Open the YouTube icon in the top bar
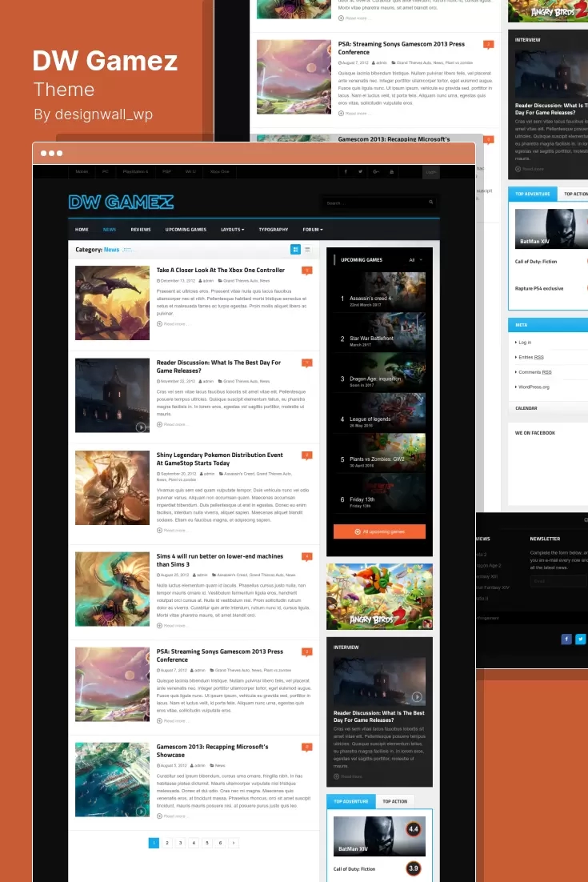Viewport: 588px width, 882px height. coord(392,171)
